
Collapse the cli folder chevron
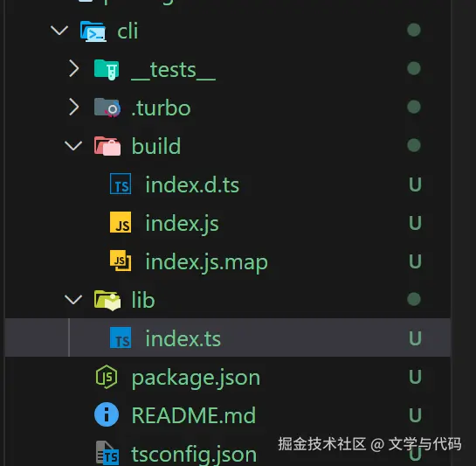[59, 31]
